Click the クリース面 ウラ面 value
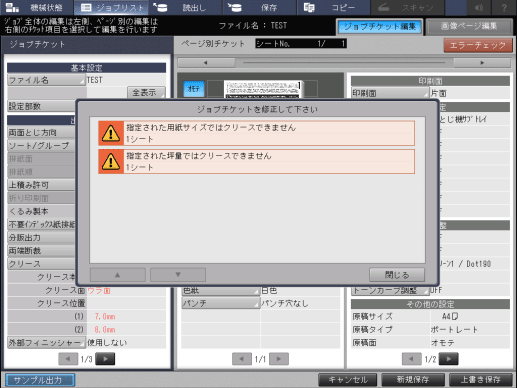Screen dimensions: 517x388 pos(99,291)
